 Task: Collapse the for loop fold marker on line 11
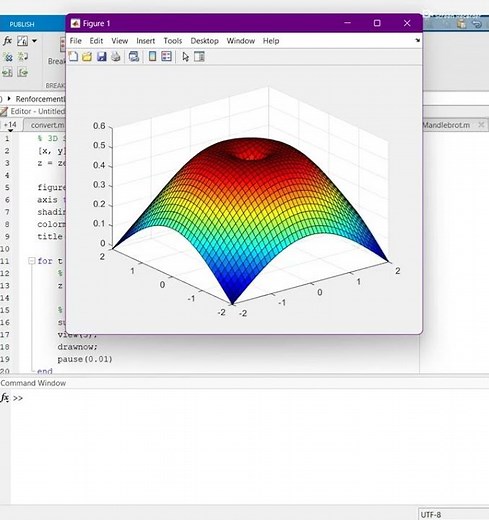click(32, 261)
